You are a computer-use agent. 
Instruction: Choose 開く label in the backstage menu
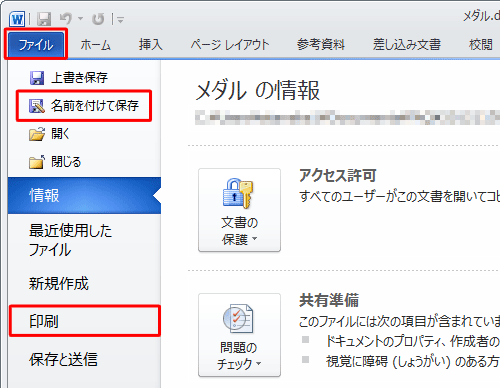click(x=60, y=134)
